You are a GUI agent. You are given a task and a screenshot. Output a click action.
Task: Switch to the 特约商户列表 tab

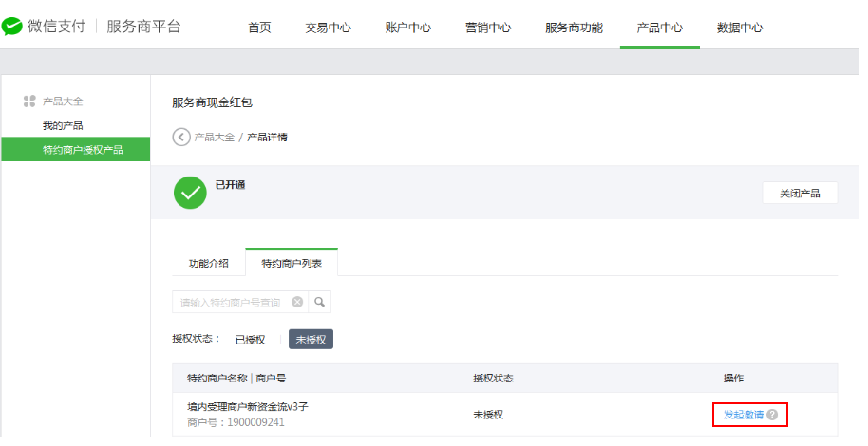pos(292,263)
